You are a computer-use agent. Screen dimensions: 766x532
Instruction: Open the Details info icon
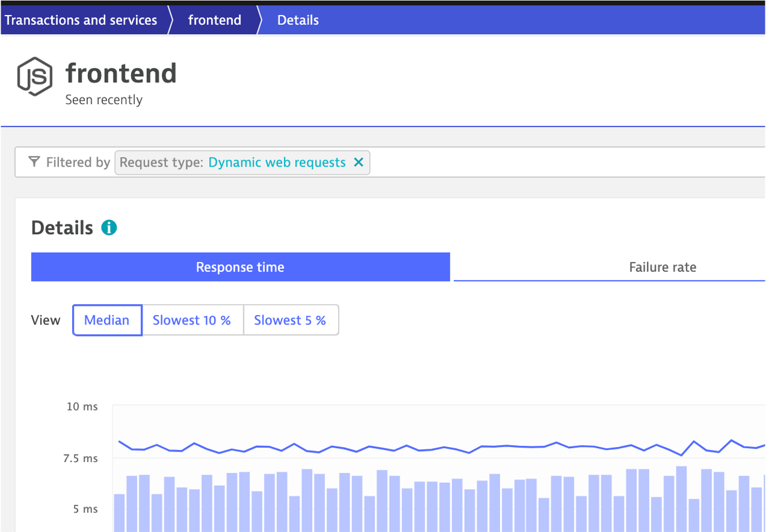pyautogui.click(x=109, y=228)
